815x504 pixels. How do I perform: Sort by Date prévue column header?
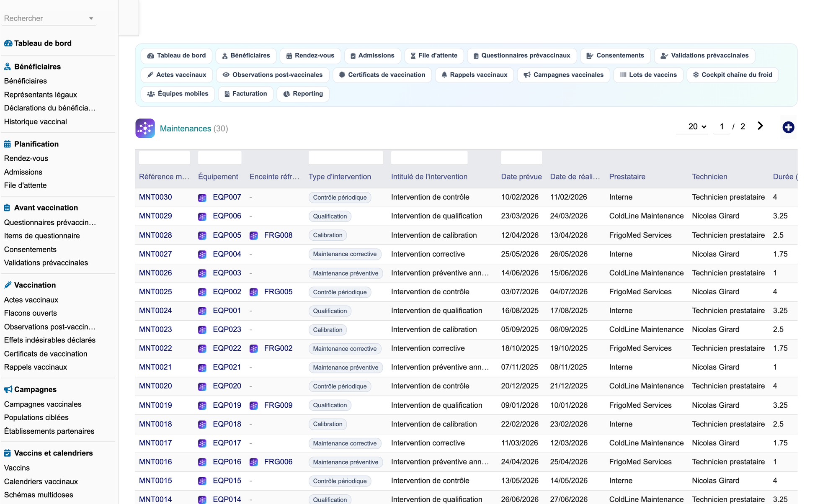pyautogui.click(x=521, y=177)
